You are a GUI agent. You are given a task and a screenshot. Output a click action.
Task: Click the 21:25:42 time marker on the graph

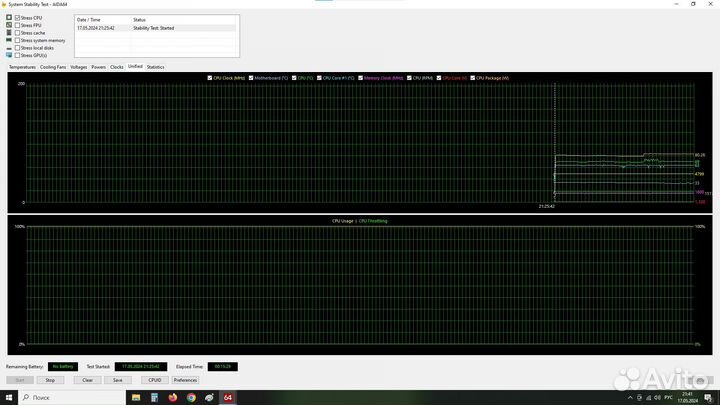pos(546,207)
